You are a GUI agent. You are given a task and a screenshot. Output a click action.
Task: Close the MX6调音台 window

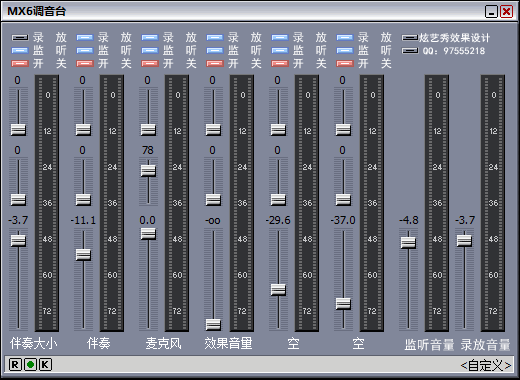click(x=507, y=12)
